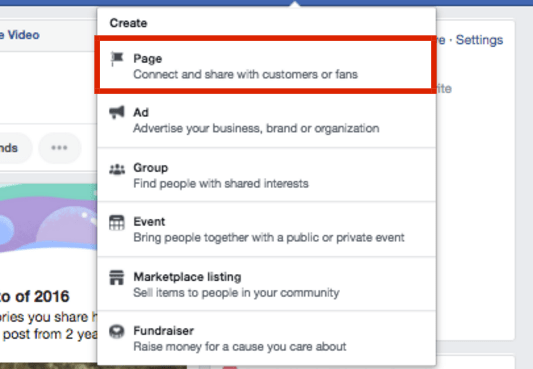Click the Group people icon
The image size is (533, 369).
point(117,169)
